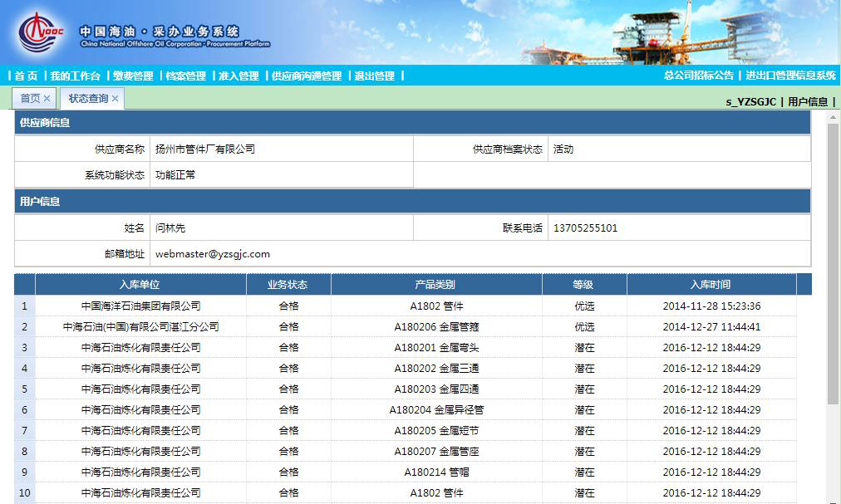Sort by 产品类别 column header
Screen dimensions: 841x504
[x=436, y=284]
